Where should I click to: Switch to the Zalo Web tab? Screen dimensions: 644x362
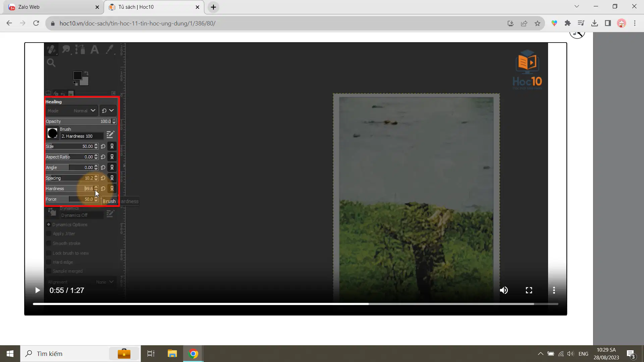click(x=54, y=7)
